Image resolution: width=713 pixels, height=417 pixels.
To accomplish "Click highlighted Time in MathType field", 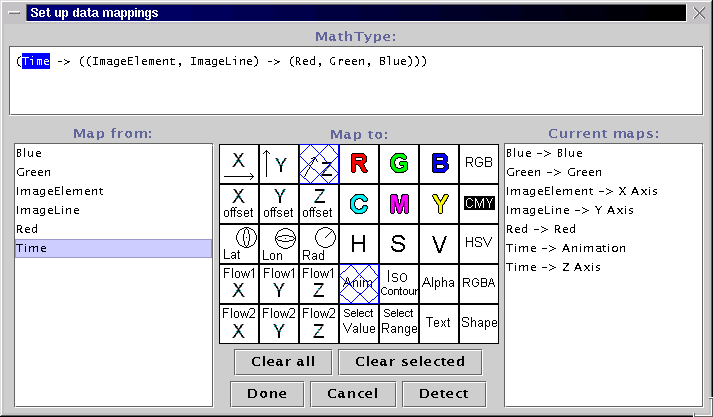I will [36, 61].
